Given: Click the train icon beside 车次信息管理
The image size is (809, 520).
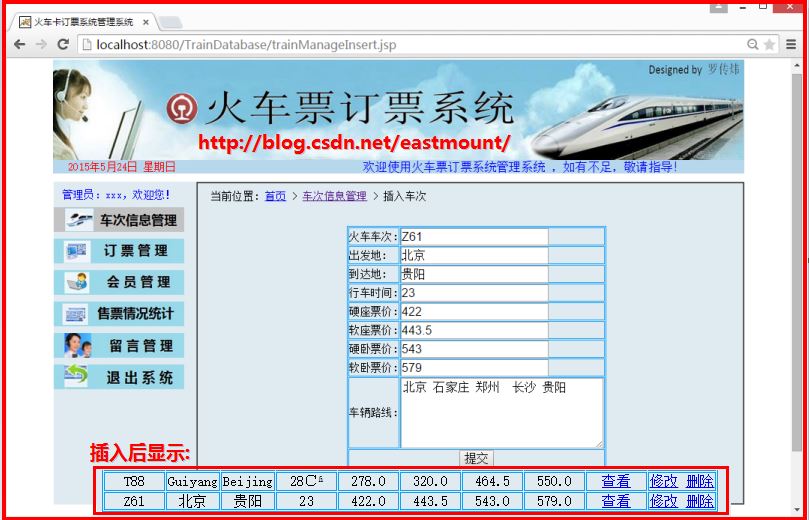Looking at the screenshot, I should pyautogui.click(x=79, y=220).
